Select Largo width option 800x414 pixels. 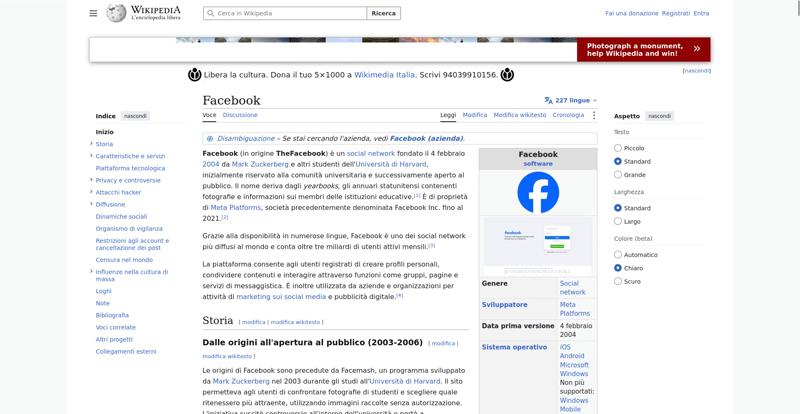(x=618, y=222)
